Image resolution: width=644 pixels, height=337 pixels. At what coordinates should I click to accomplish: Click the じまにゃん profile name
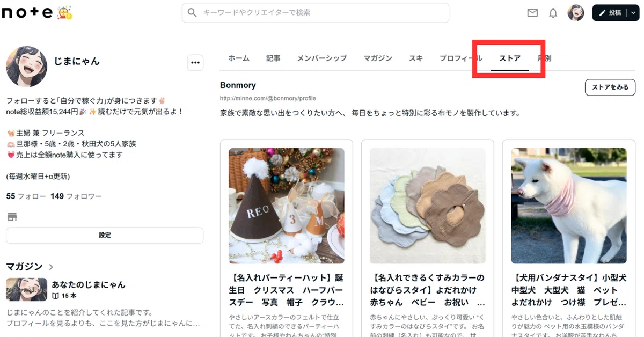(76, 61)
